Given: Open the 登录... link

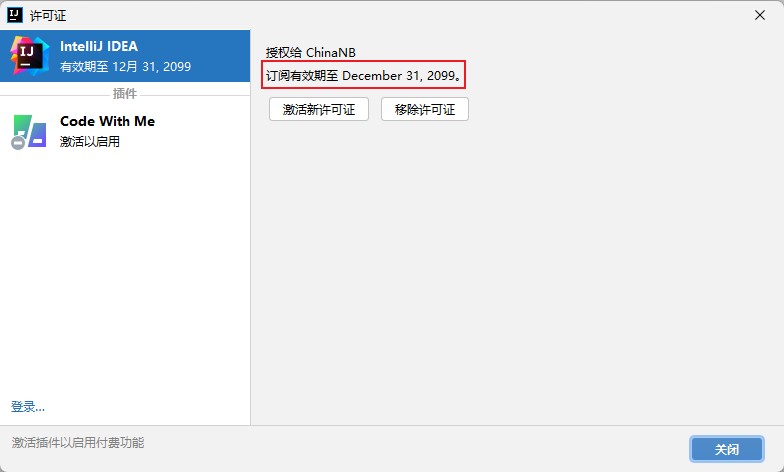Looking at the screenshot, I should [28, 406].
